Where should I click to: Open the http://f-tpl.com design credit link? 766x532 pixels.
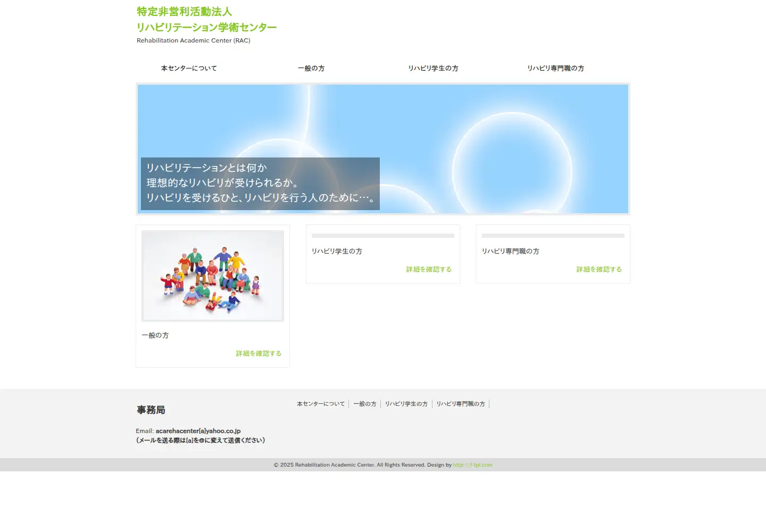pyautogui.click(x=472, y=465)
